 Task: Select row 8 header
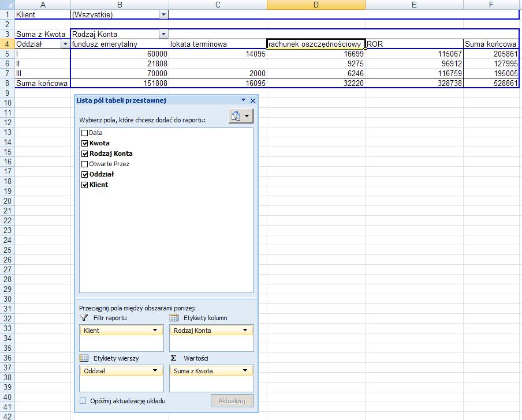pyautogui.click(x=8, y=83)
